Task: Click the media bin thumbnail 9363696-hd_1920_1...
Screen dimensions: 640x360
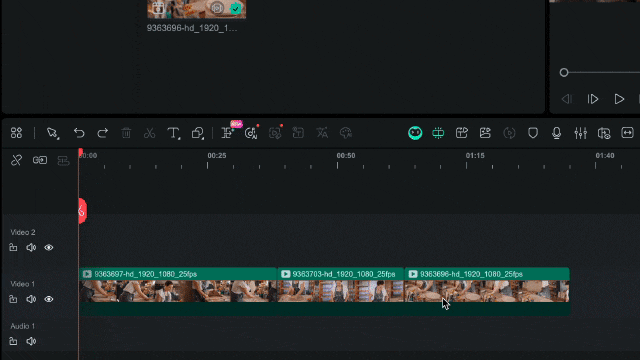Action: tap(197, 9)
